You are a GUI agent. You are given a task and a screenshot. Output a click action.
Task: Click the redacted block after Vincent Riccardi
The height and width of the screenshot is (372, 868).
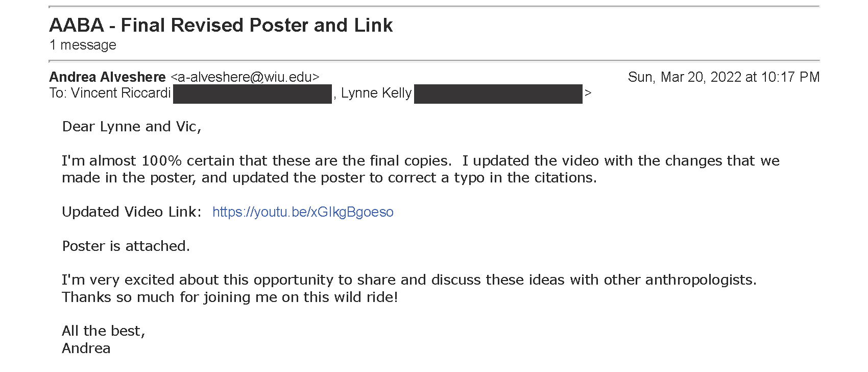(x=252, y=94)
